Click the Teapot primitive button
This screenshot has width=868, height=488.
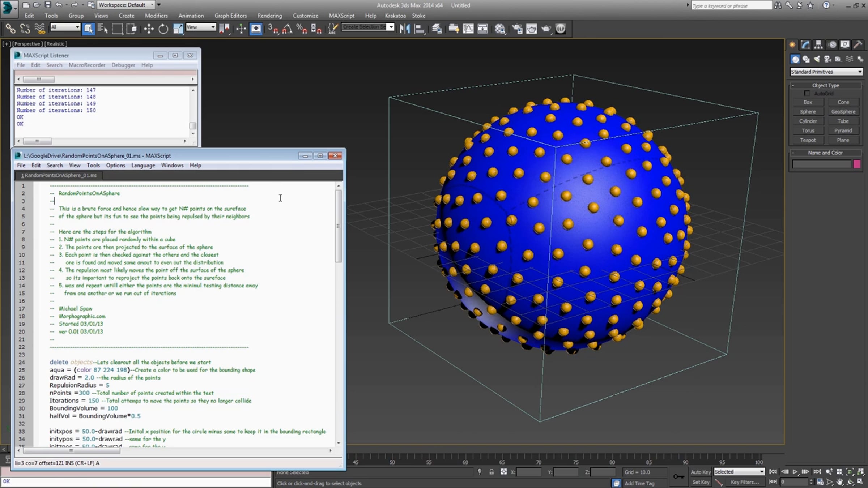point(808,140)
